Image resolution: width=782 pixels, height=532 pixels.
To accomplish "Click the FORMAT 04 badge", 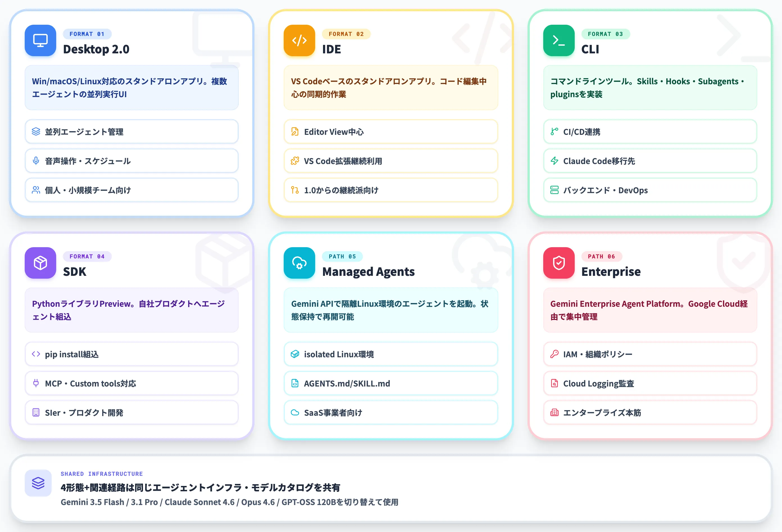I will coord(87,256).
